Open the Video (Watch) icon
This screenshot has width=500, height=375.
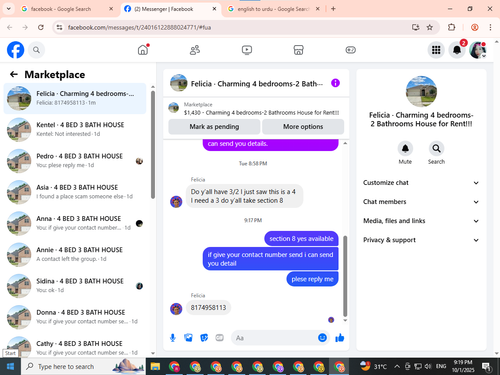(x=247, y=50)
